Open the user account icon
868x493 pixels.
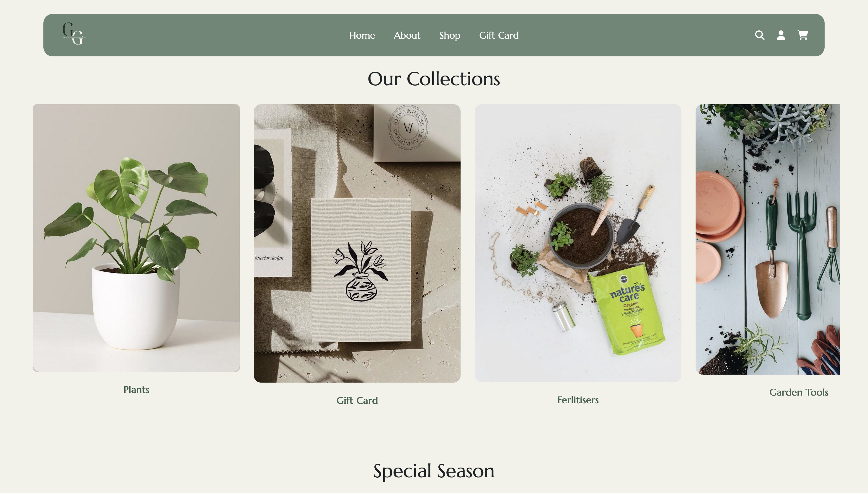[781, 35]
